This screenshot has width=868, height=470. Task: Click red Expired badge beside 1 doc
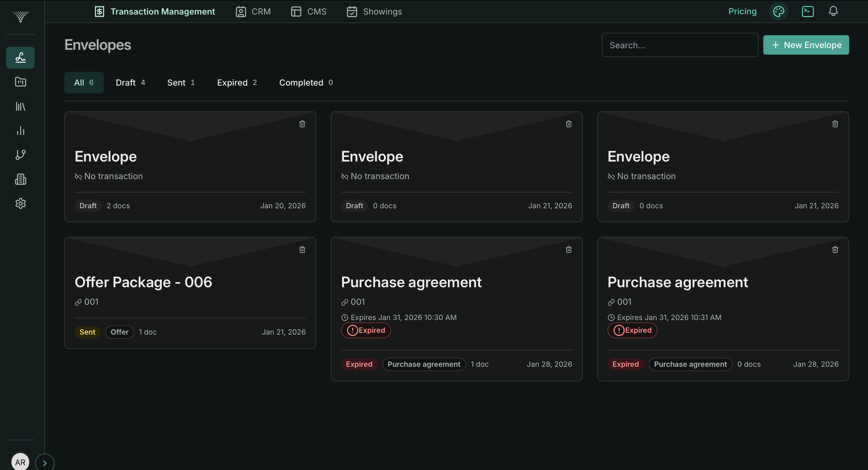tap(359, 364)
